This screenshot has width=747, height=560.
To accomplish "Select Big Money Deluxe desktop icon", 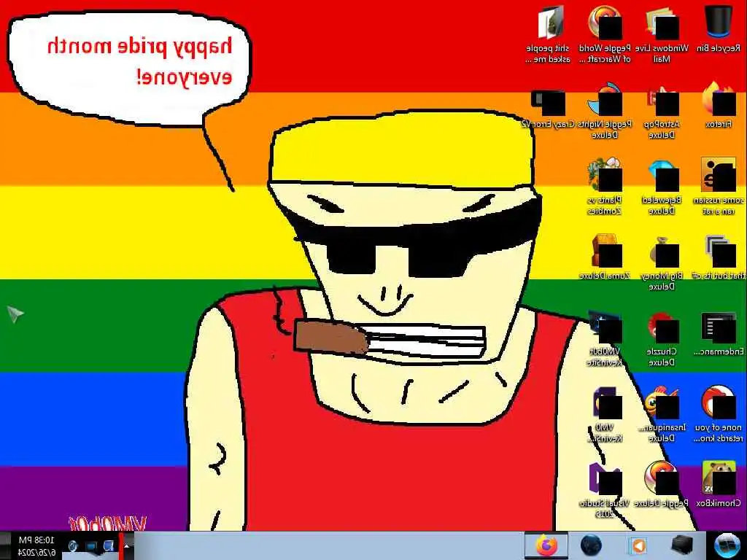I will tap(662, 262).
